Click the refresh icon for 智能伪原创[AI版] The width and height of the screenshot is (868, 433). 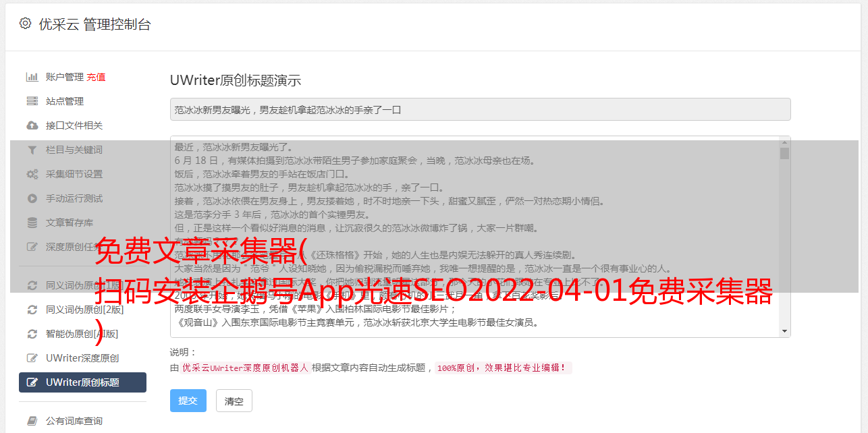[x=32, y=334]
